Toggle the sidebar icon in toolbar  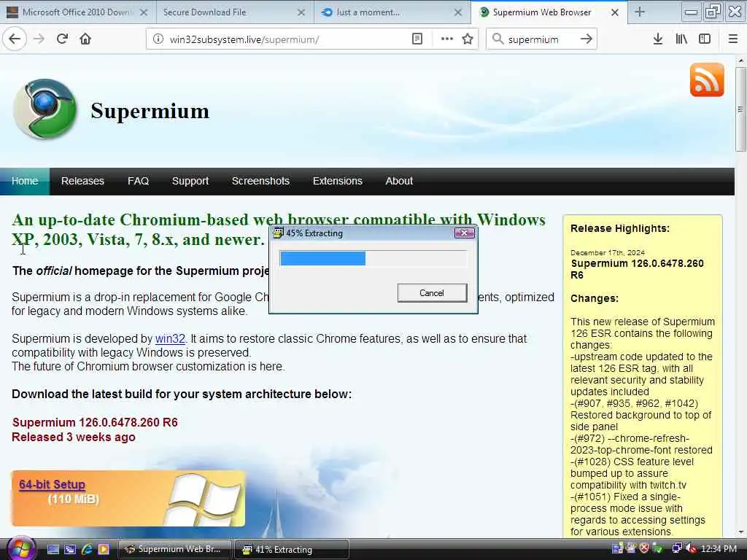[705, 39]
